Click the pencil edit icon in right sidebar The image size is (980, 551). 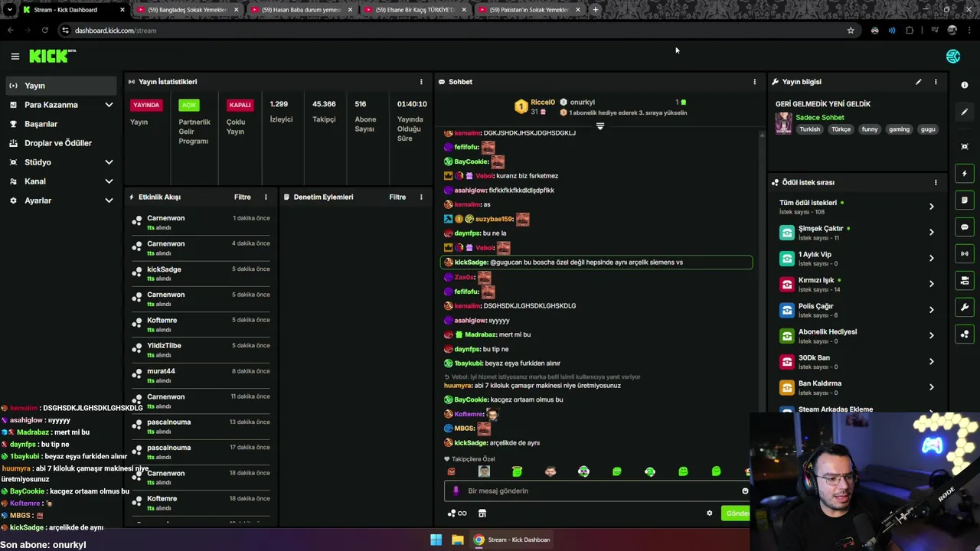965,112
